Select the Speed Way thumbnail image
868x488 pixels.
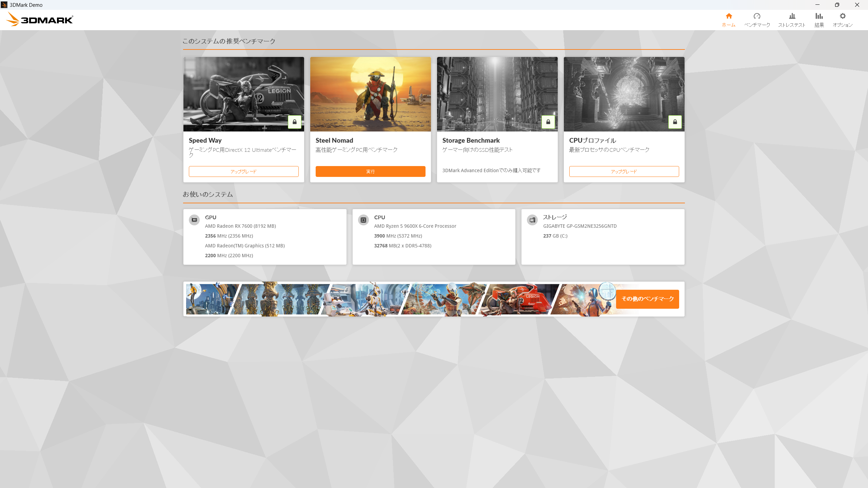pos(244,94)
